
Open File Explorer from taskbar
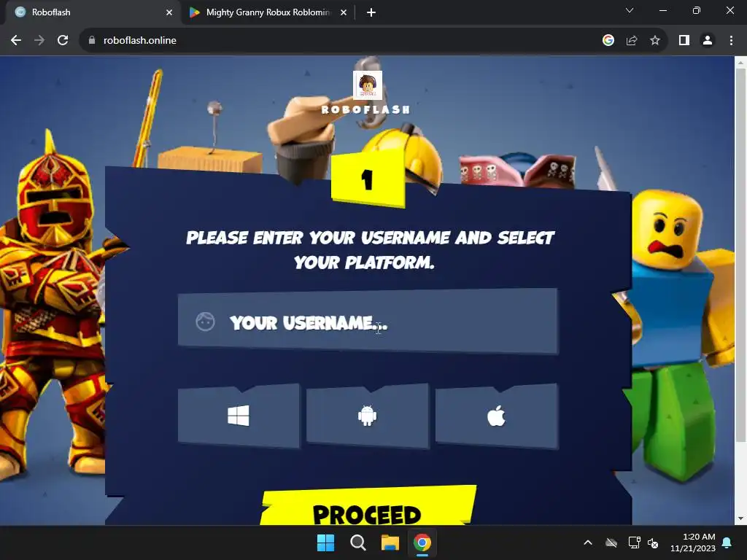pos(390,542)
